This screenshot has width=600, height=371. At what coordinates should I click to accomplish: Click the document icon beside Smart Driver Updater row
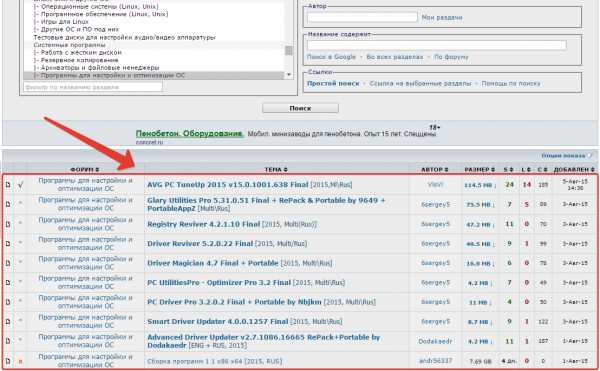click(x=8, y=322)
